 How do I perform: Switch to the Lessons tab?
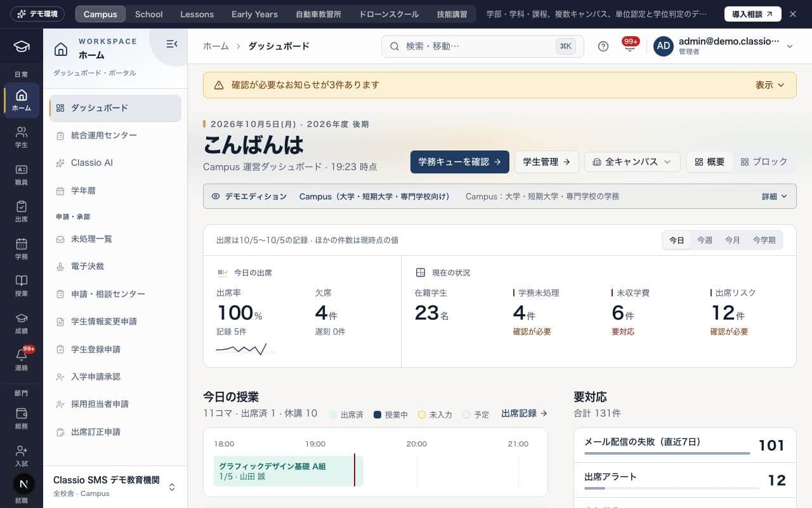[x=197, y=14]
